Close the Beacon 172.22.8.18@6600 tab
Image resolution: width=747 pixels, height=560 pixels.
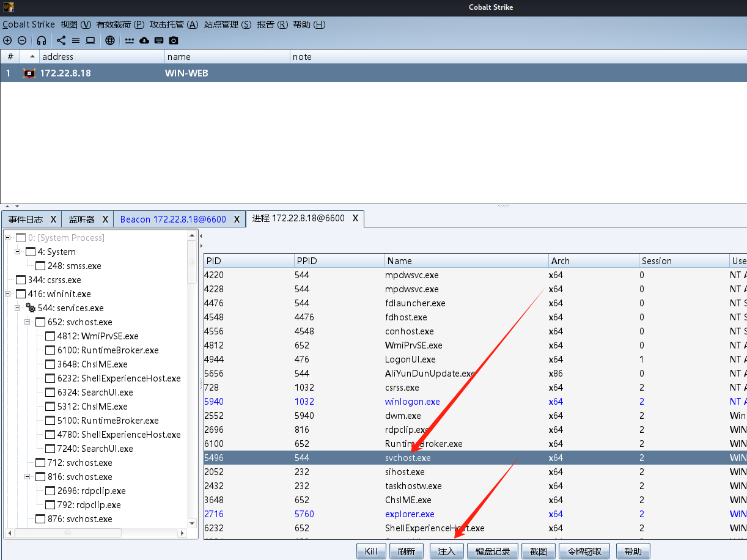237,219
